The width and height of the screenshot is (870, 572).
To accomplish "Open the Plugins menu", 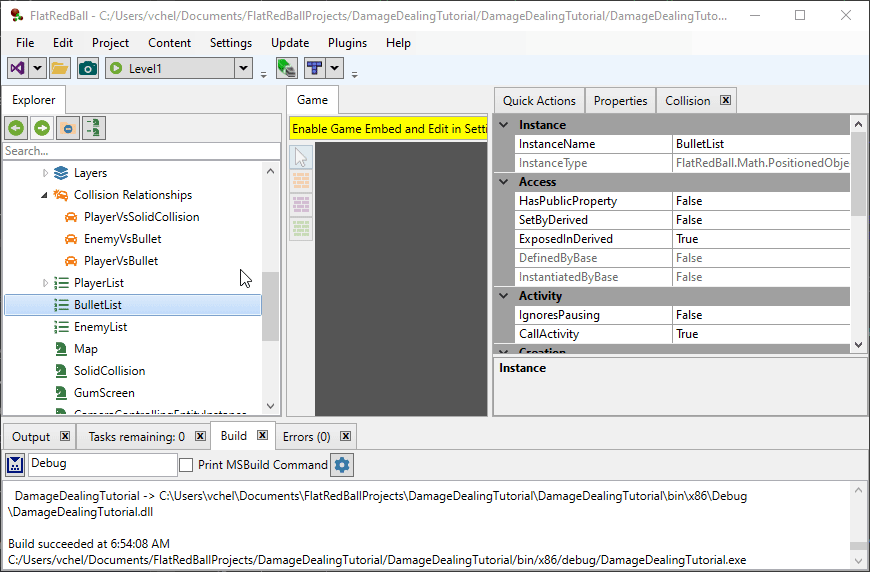I will click(x=347, y=43).
